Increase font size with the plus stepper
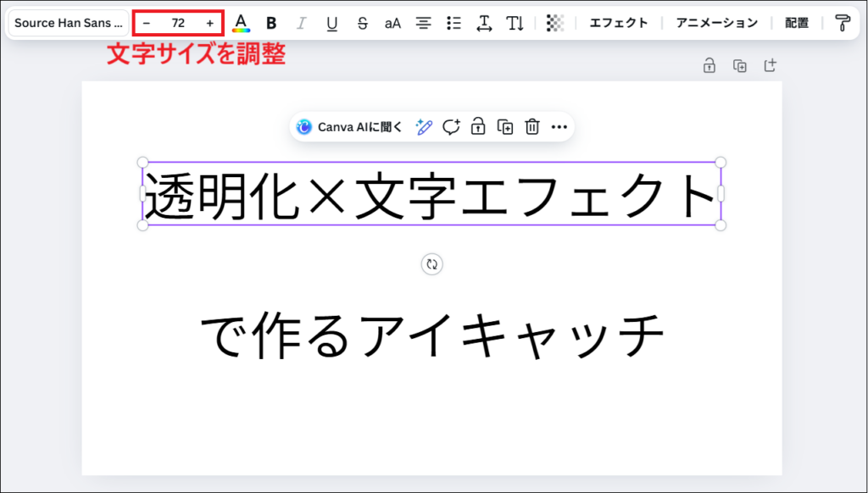The image size is (868, 493). pos(210,23)
